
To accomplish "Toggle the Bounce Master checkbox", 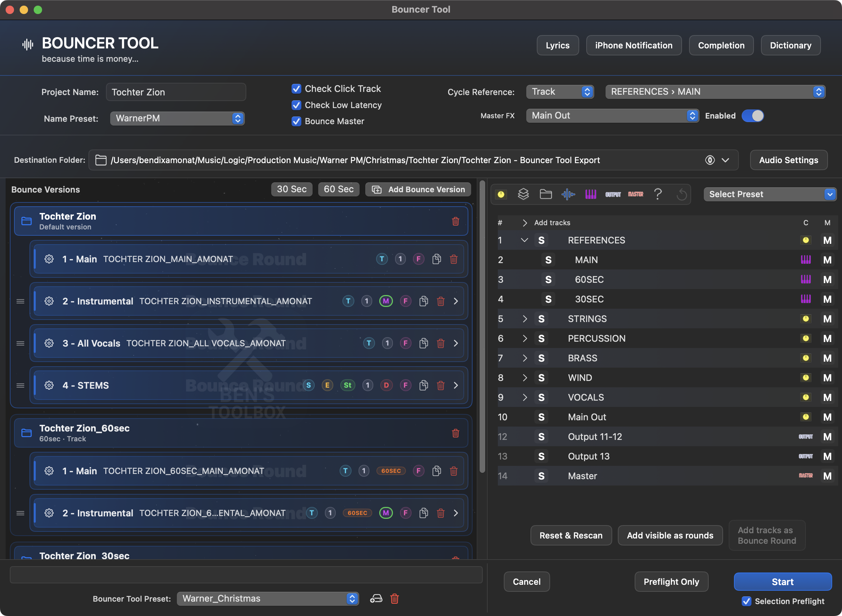I will click(296, 121).
